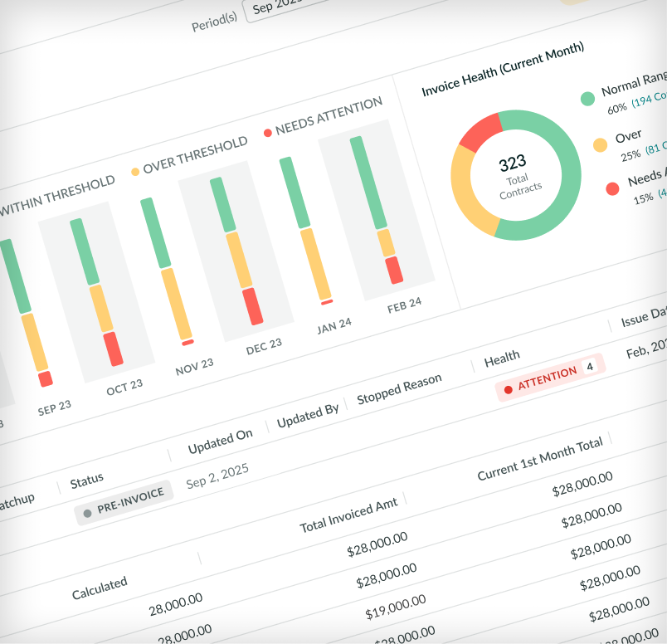Image resolution: width=667 pixels, height=644 pixels.
Task: Click the green Normal Range legend dot
Action: 587,98
